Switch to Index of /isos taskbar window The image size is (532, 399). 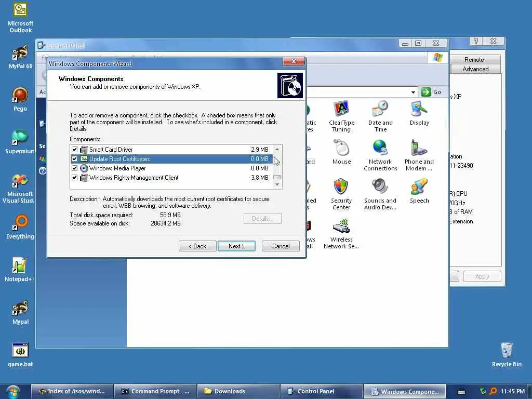72,391
